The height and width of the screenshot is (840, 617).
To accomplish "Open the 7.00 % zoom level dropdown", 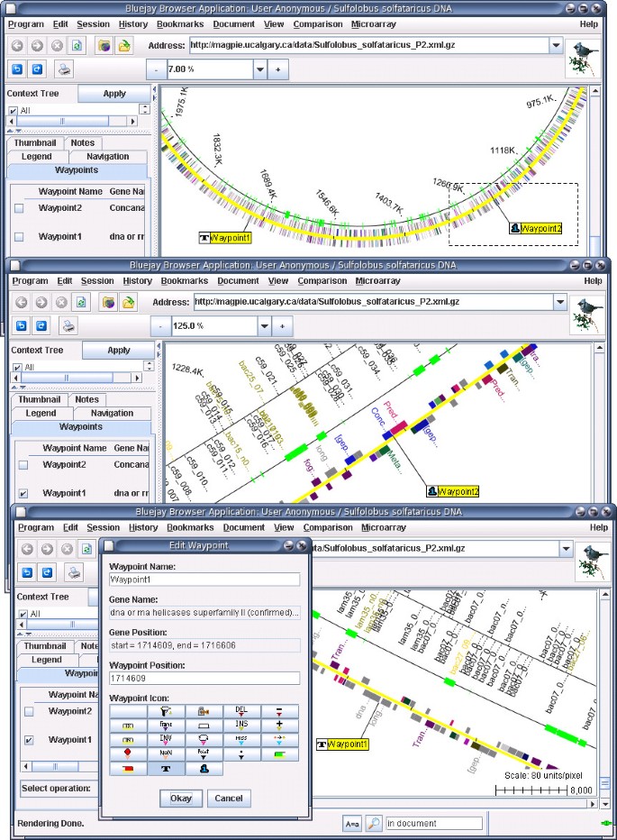I will pos(260,69).
